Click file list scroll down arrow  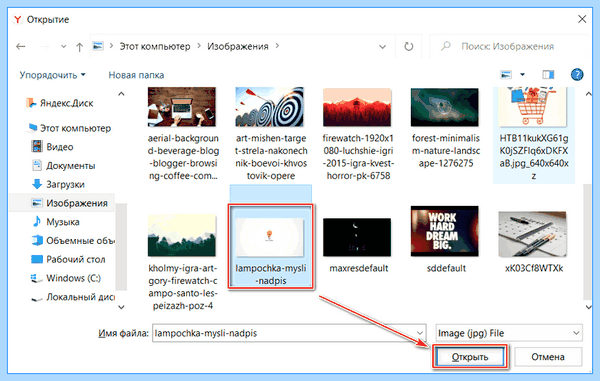pyautogui.click(x=588, y=307)
